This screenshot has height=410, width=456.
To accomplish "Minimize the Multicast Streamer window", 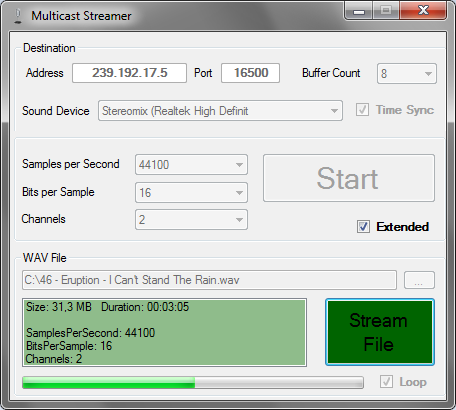I will pos(359,11).
